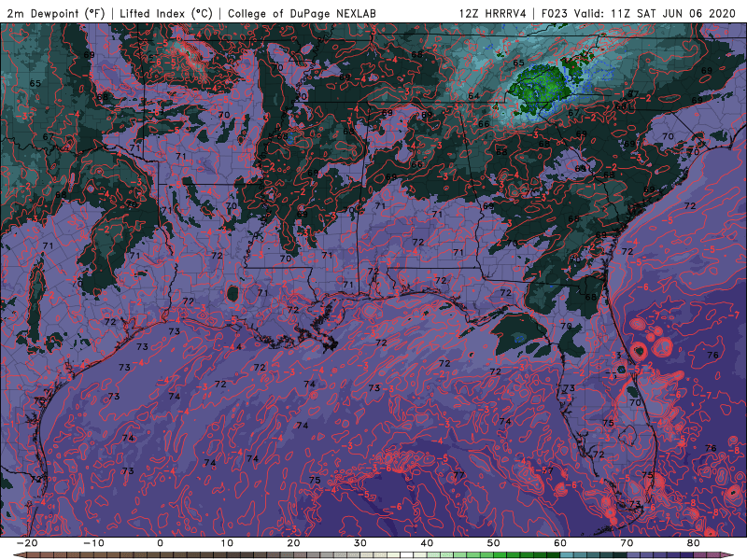The height and width of the screenshot is (560, 747).
Task: Click the left arrow end of the color bar
Action: 19,555
